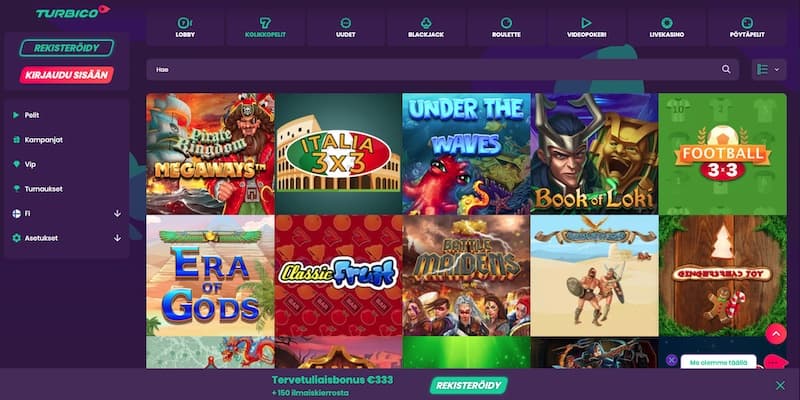The image size is (800, 400).
Task: Open Kampanjat in the sidebar
Action: (x=44, y=140)
